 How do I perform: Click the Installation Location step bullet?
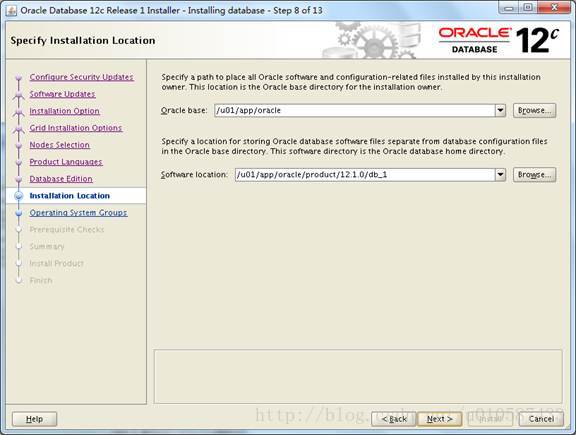click(19, 196)
